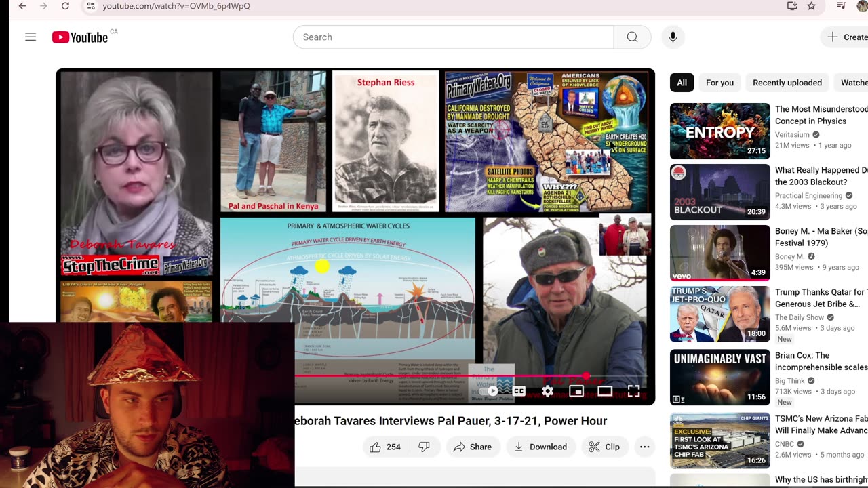This screenshot has height=488, width=868.
Task: Install the YouTube app from address bar
Action: click(792, 6)
